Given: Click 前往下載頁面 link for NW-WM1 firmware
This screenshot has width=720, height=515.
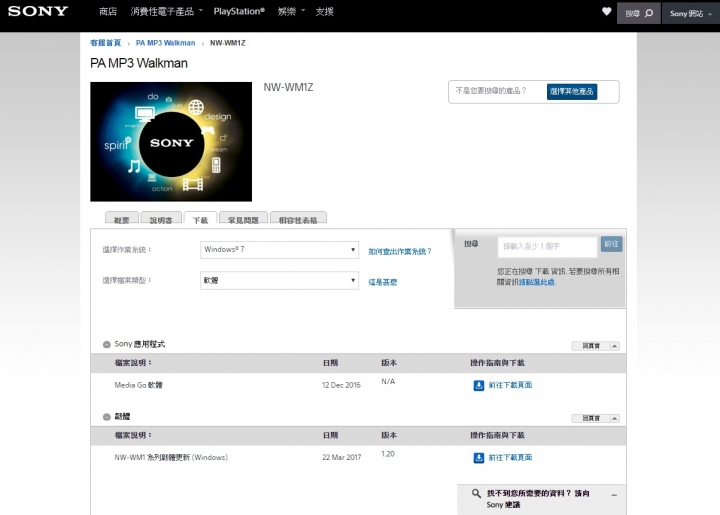Looking at the screenshot, I should (510, 458).
